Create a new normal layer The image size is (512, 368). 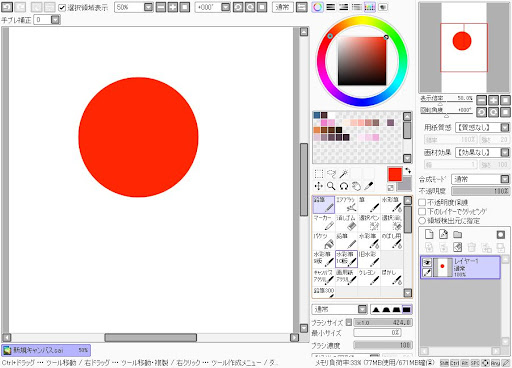(x=429, y=234)
